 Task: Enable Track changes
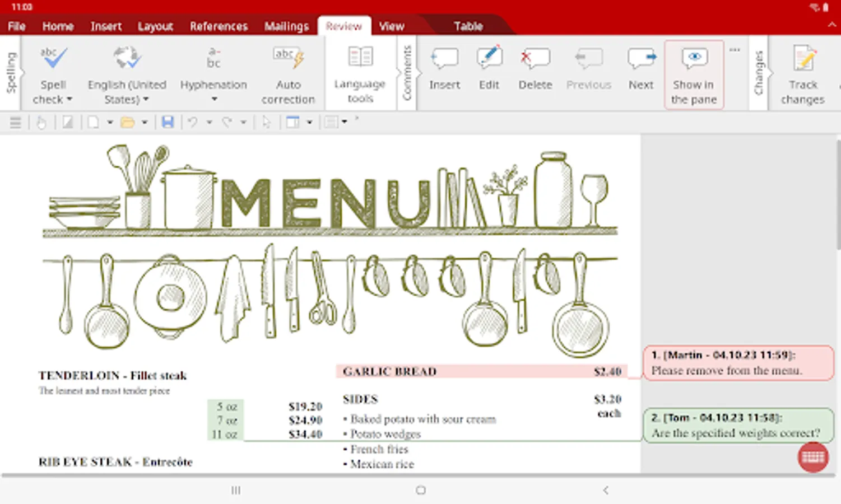pos(802,73)
